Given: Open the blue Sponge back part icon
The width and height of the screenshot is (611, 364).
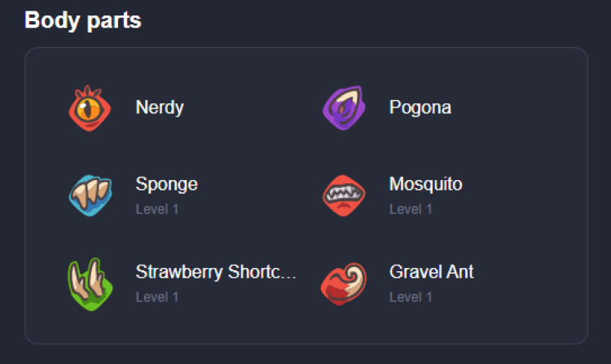Looking at the screenshot, I should (90, 195).
